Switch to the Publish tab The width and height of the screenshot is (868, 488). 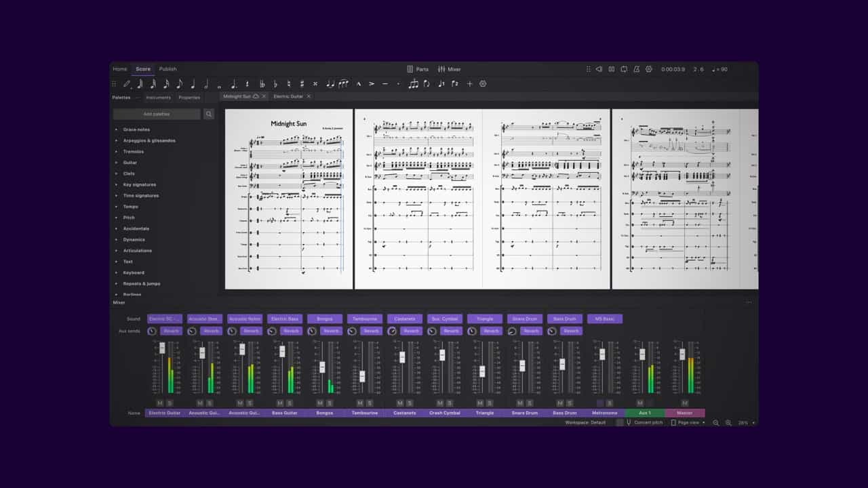tap(167, 69)
